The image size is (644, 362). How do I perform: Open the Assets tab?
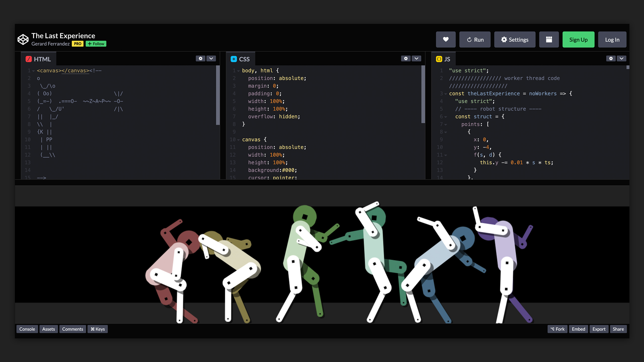click(49, 329)
